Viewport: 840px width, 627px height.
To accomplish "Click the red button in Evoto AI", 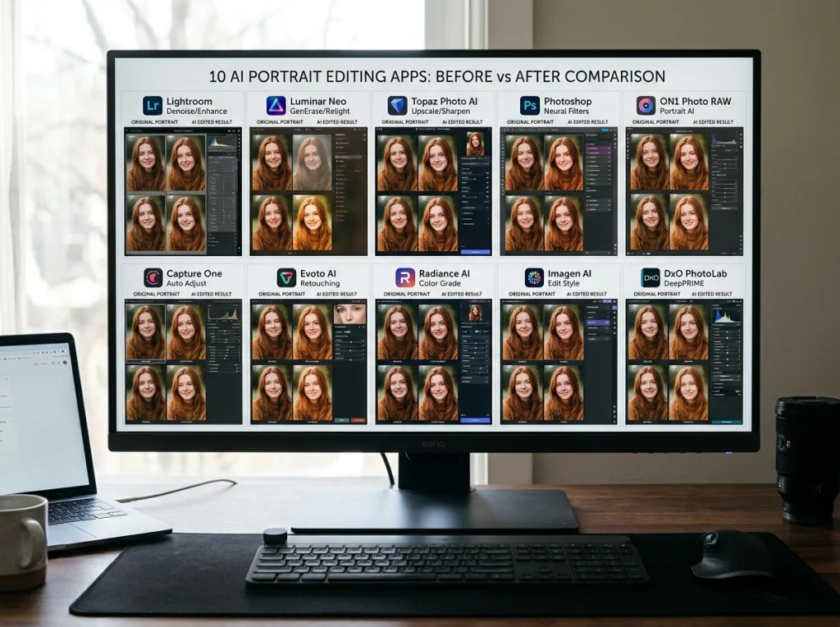I will click(358, 421).
